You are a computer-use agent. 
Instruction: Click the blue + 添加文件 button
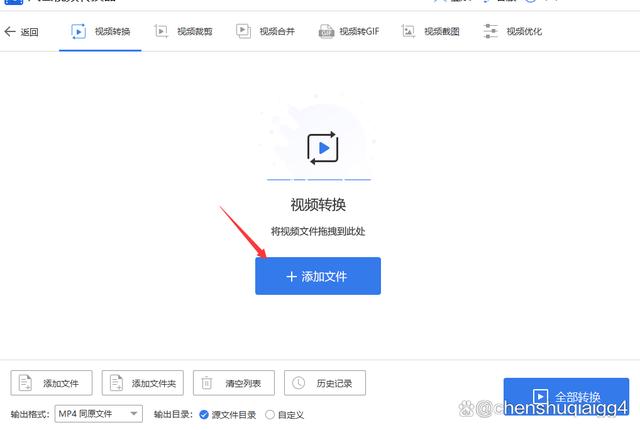pos(317,276)
